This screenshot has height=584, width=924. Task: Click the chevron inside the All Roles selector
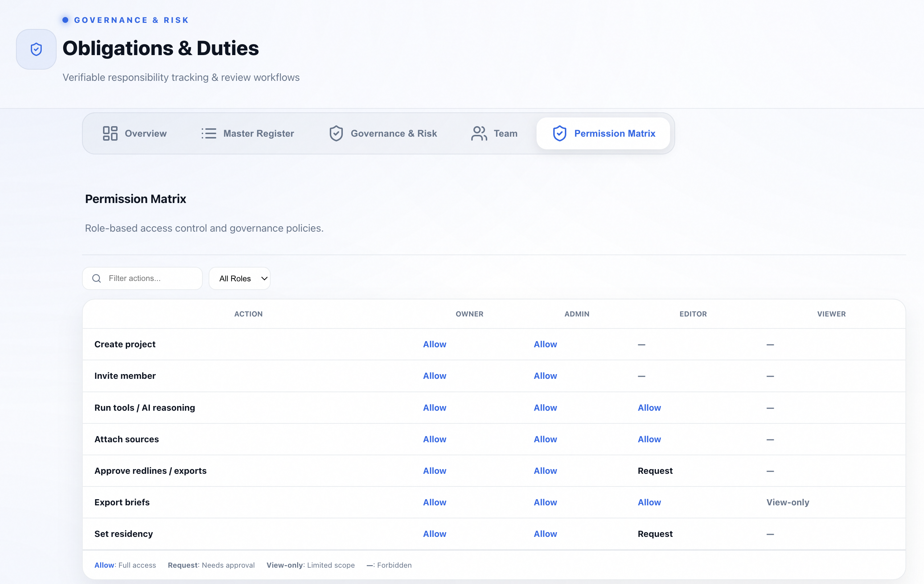(x=263, y=278)
